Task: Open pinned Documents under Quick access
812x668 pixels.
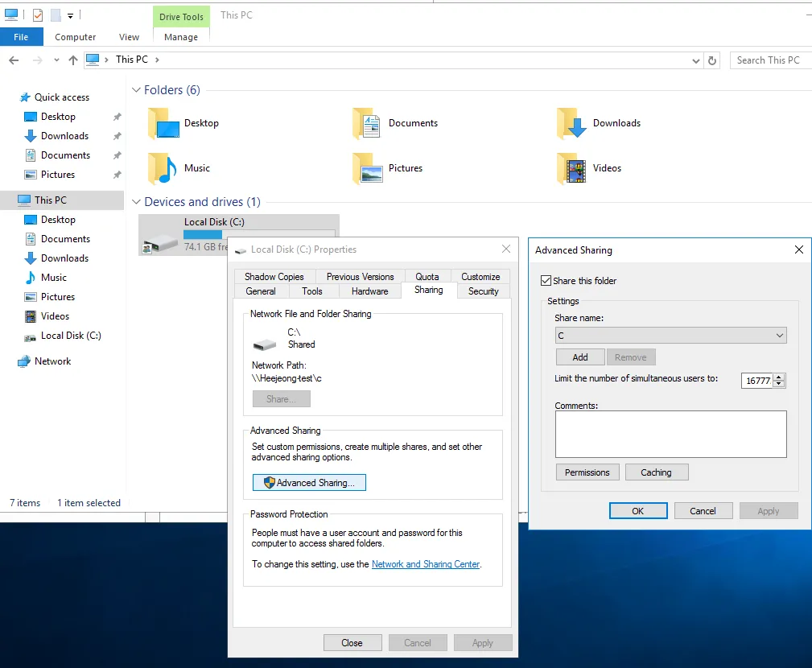Action: click(x=65, y=155)
